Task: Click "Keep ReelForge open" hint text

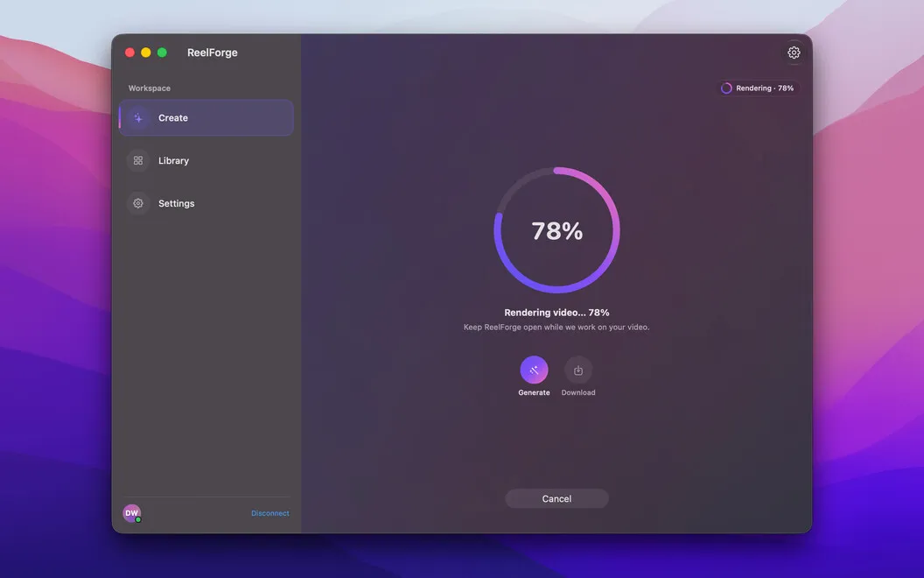Action: coord(556,327)
